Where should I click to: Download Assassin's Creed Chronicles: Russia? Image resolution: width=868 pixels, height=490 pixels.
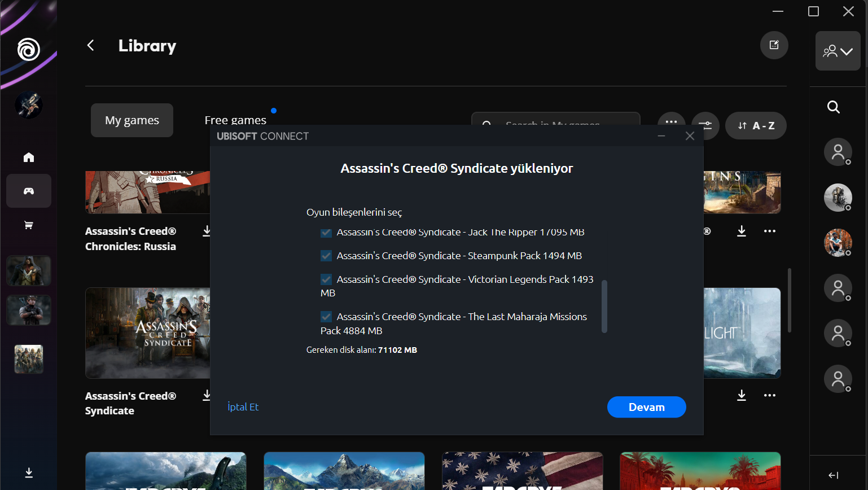(x=207, y=231)
